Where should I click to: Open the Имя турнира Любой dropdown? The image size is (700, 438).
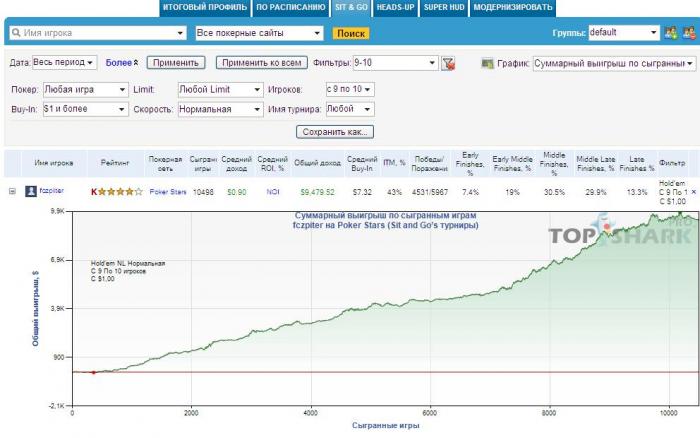pyautogui.click(x=350, y=109)
